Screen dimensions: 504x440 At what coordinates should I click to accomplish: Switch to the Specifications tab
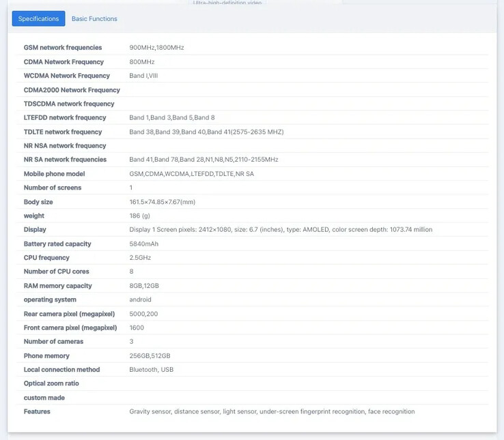pyautogui.click(x=38, y=18)
